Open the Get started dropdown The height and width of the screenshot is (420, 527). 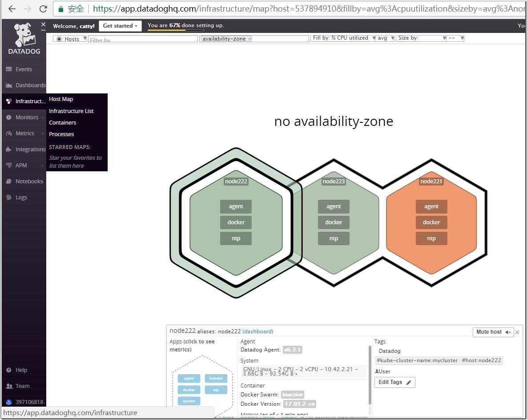tap(120, 26)
